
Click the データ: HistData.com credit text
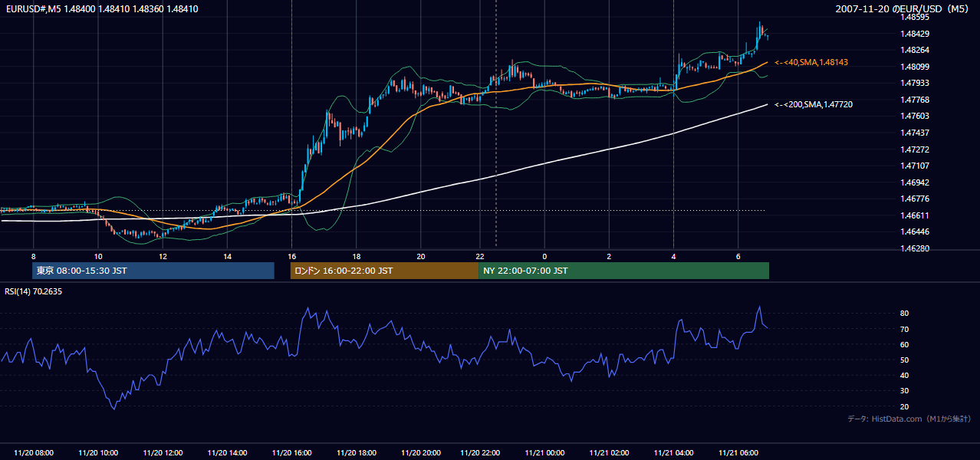click(909, 419)
